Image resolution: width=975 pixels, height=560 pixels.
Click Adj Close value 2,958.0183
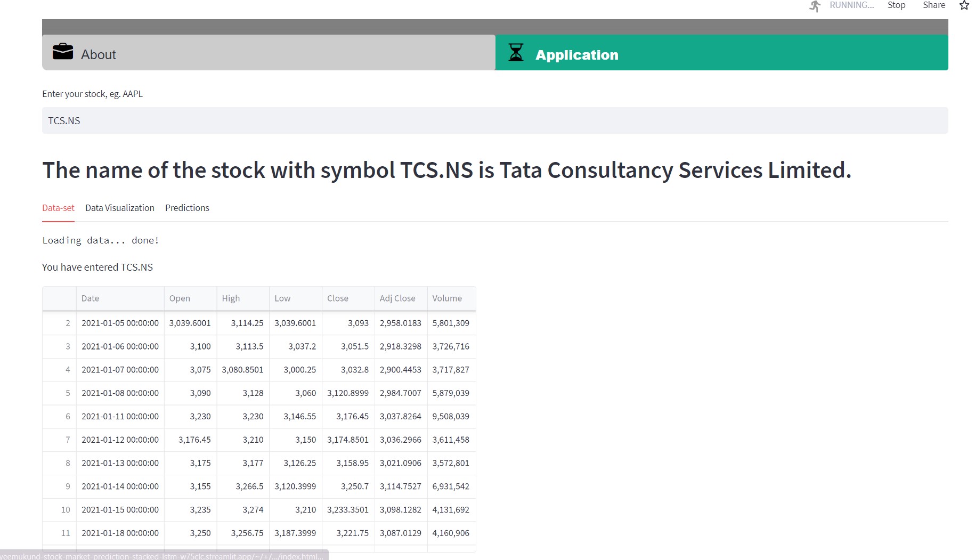click(401, 323)
